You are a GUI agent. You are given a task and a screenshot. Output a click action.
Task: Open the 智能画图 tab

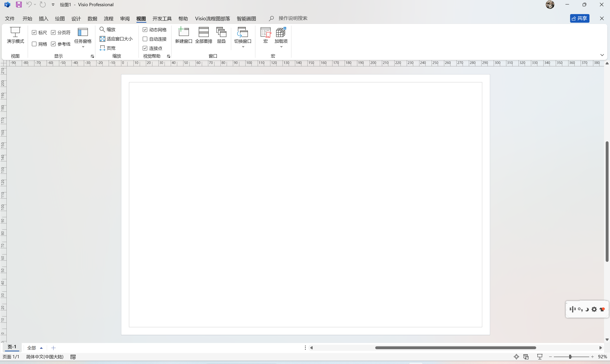coord(246,18)
